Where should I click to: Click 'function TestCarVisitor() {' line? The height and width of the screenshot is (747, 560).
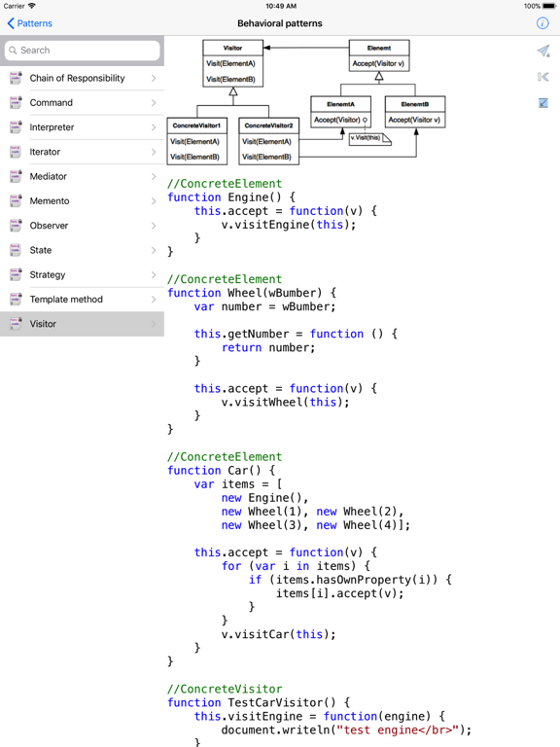[259, 702]
